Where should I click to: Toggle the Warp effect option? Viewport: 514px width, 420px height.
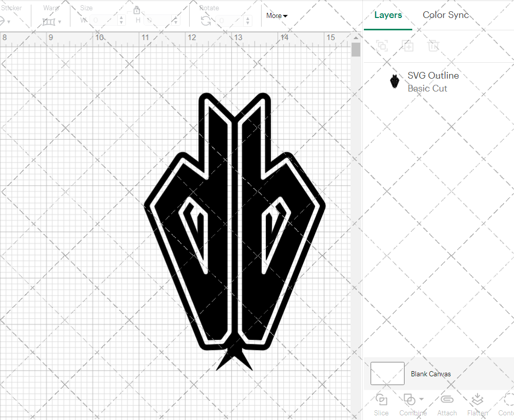[50, 21]
